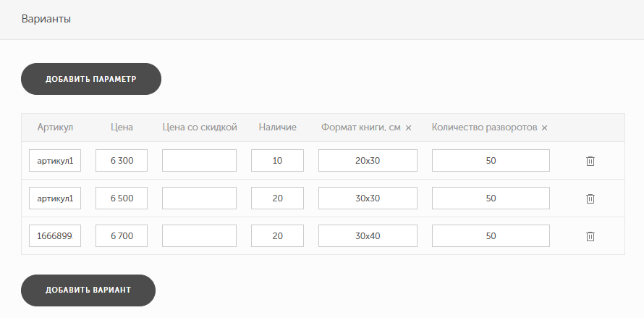This screenshot has width=644, height=318.
Task: Edit the price field showing 6 700
Action: pyautogui.click(x=122, y=235)
